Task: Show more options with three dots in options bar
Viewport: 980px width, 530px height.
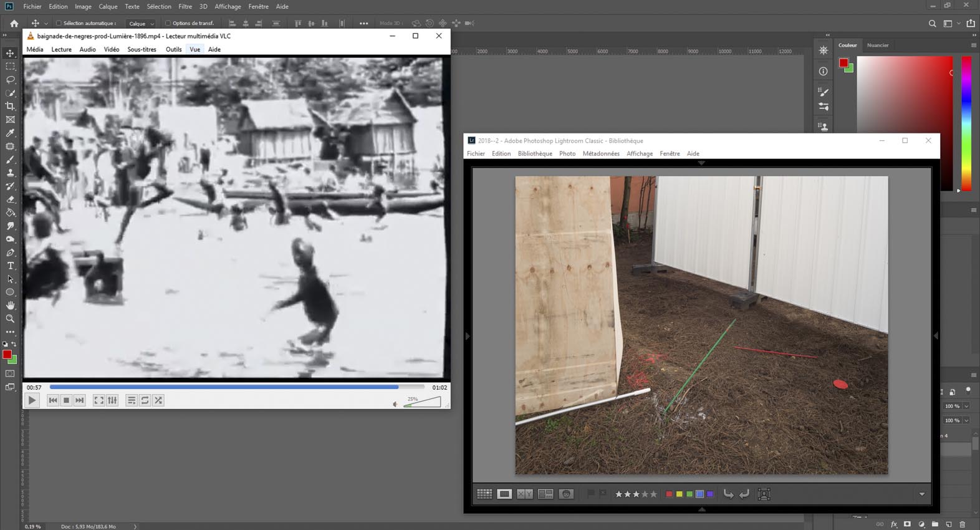Action: 363,23
